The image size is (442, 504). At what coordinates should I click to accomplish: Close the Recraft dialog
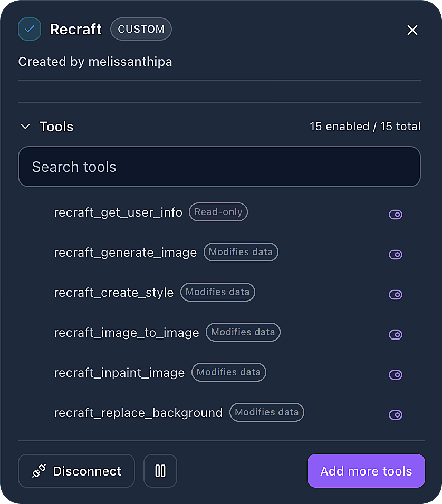point(412,30)
